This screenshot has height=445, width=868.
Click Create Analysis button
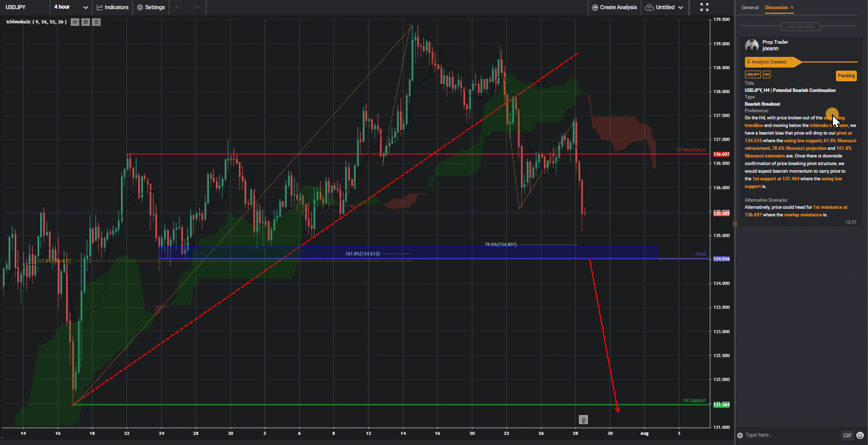click(614, 7)
